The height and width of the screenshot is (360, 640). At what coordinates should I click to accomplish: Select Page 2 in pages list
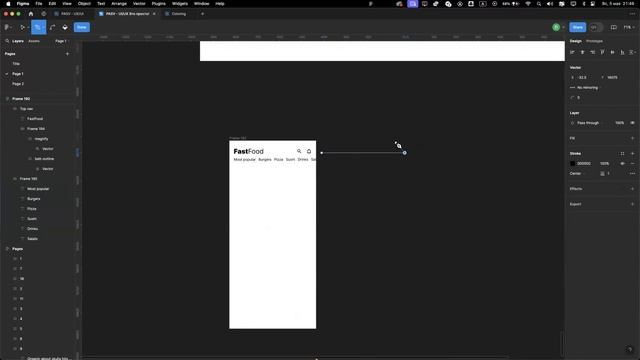[x=18, y=84]
